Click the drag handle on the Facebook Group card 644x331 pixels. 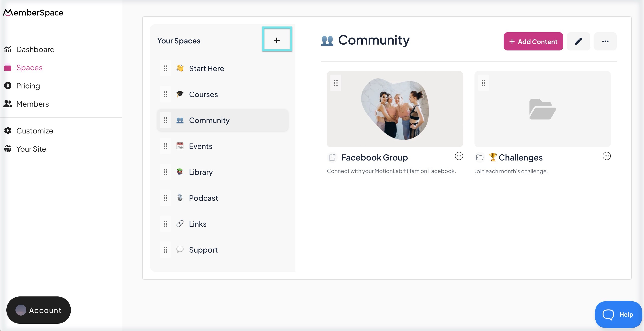[x=336, y=83]
